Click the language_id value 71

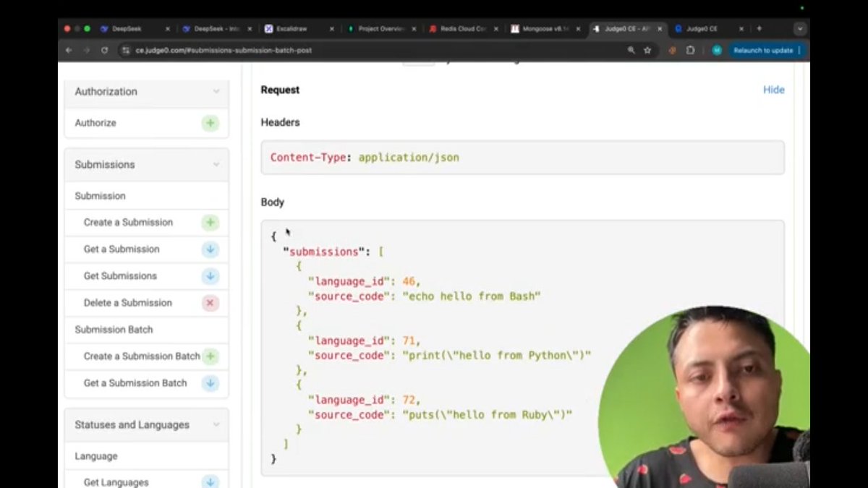(x=410, y=341)
